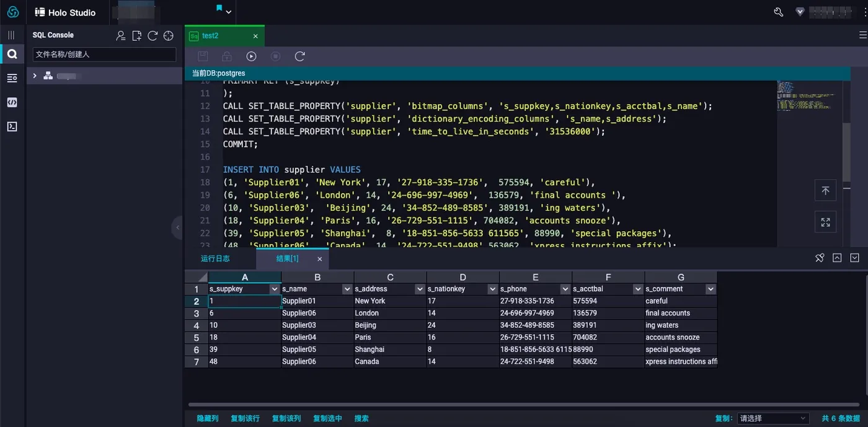The width and height of the screenshot is (868, 427).
Task: Switch to the 运行日志 tab
Action: pyautogui.click(x=215, y=258)
